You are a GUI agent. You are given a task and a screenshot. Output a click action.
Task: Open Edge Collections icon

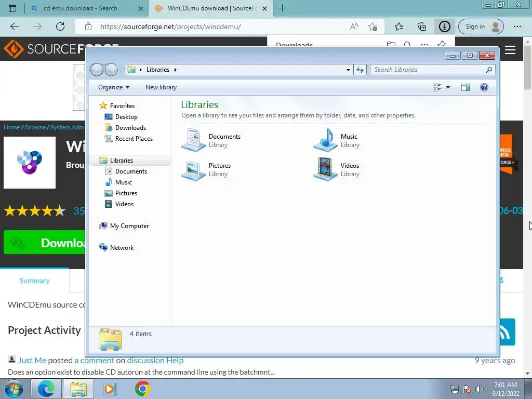(x=422, y=26)
